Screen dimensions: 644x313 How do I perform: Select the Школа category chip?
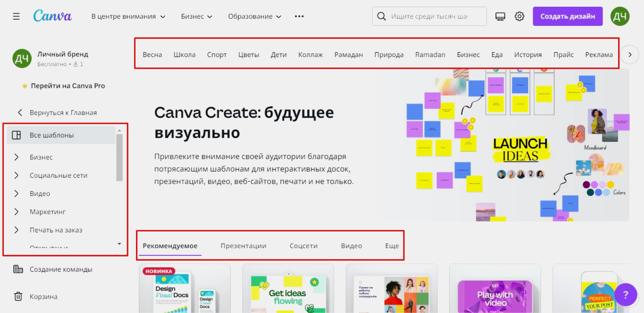[x=184, y=54]
